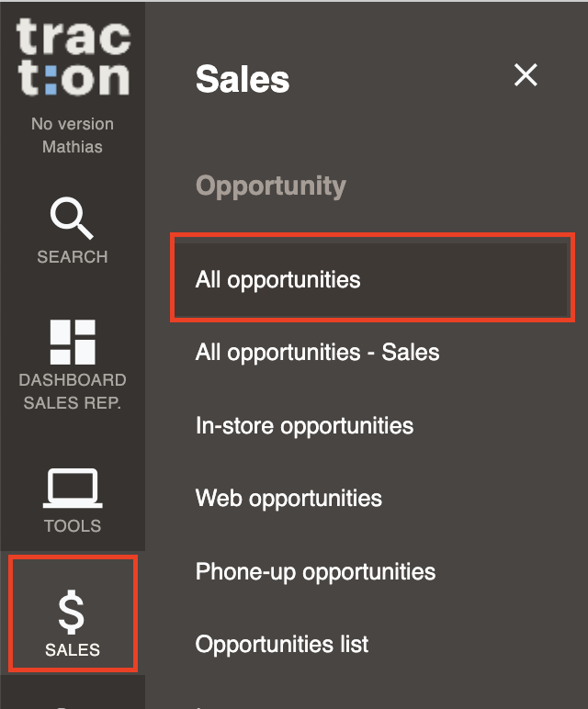The width and height of the screenshot is (588, 709).
Task: Click the magnifying glass Search icon
Action: pos(72,218)
